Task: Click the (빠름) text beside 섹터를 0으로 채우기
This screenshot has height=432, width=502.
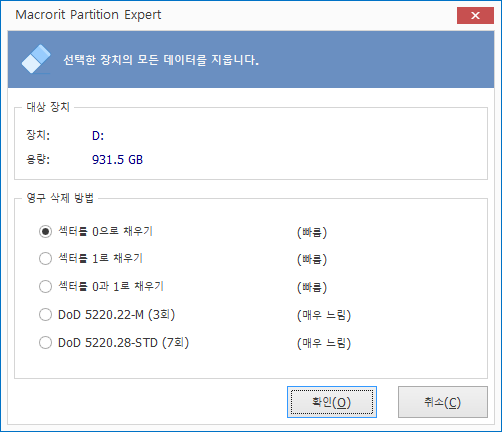Action: tap(312, 232)
